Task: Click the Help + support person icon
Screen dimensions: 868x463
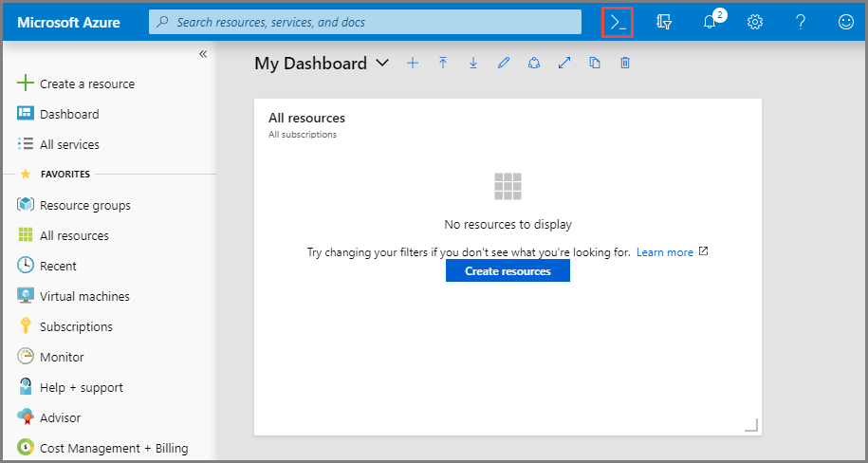Action: [26, 386]
